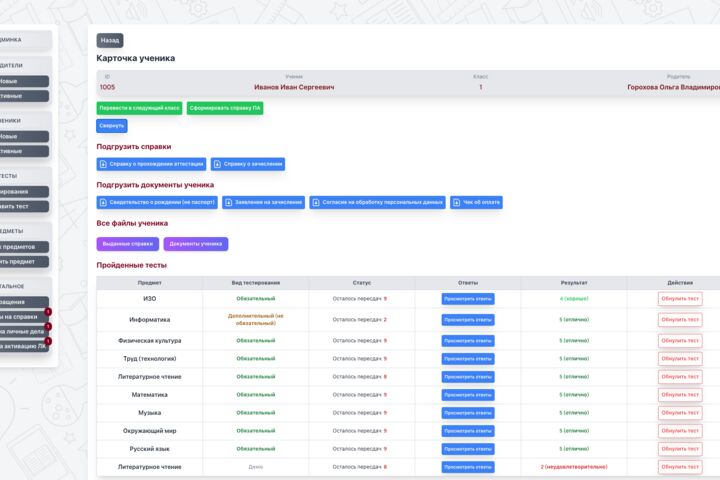Click 2 (неудовлетворительно) result text
Screen dimensions: 720x480
coord(574,467)
